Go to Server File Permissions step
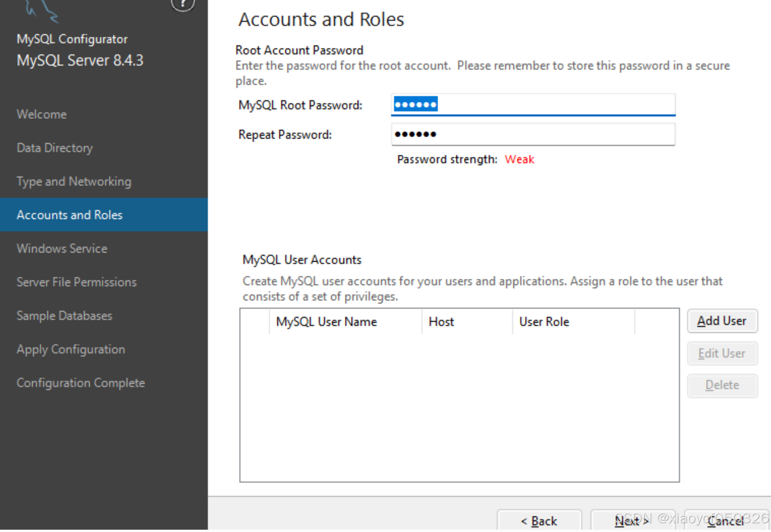The image size is (771, 532). click(x=77, y=282)
